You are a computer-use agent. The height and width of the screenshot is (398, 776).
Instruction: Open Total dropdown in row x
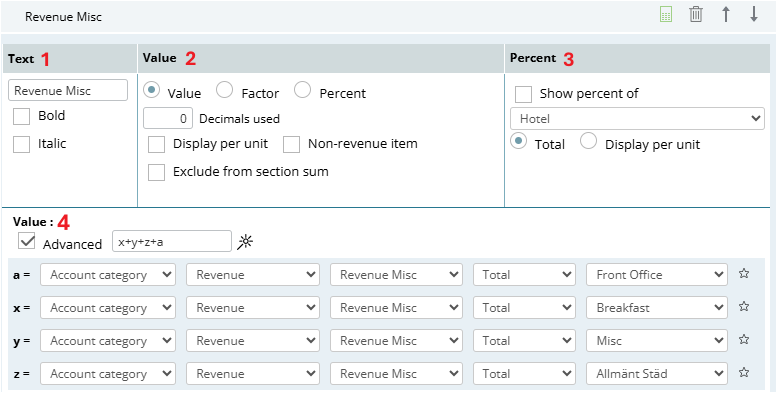click(x=524, y=308)
